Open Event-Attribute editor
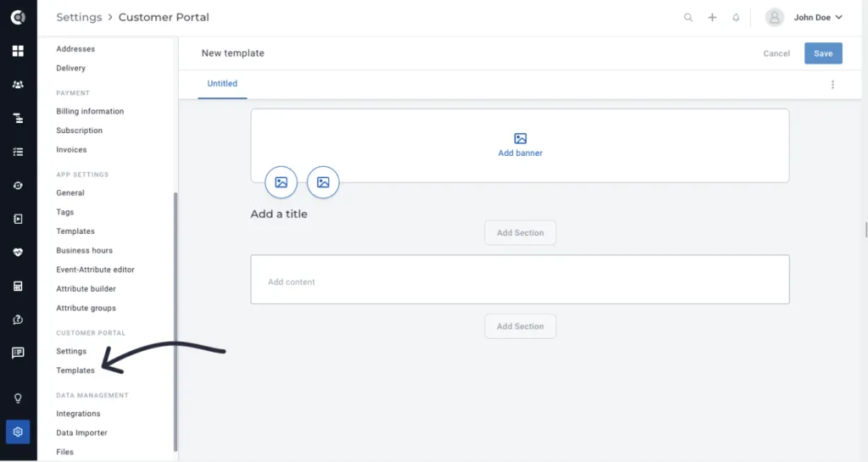The width and height of the screenshot is (868, 462). tap(95, 270)
